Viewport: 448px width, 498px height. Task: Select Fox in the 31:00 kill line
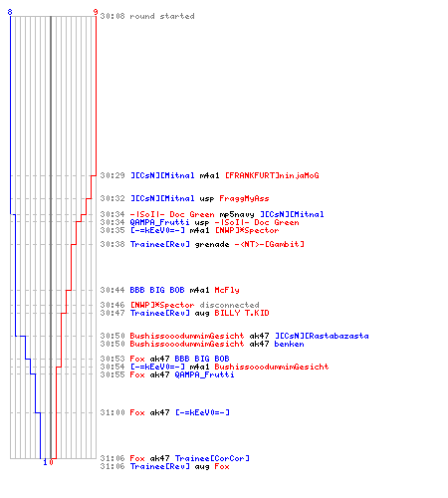coord(137,412)
